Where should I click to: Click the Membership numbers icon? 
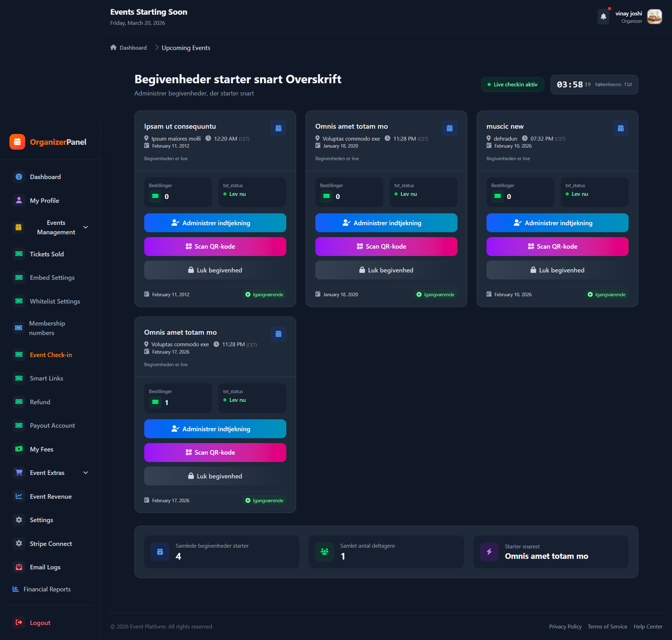coord(19,328)
